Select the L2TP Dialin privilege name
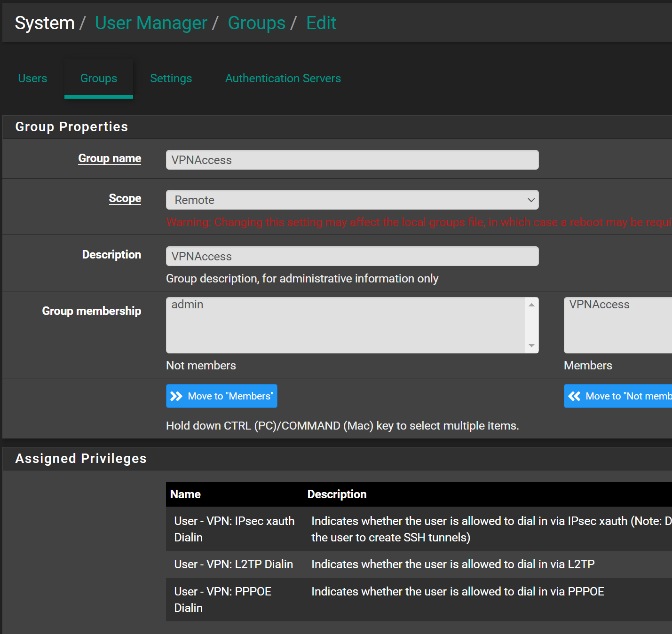The height and width of the screenshot is (634, 672). pos(234,564)
